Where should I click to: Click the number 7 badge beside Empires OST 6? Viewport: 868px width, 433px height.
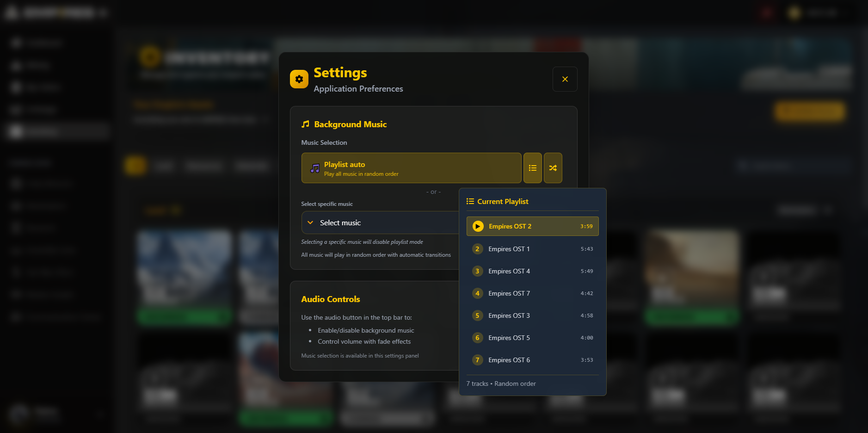point(477,360)
